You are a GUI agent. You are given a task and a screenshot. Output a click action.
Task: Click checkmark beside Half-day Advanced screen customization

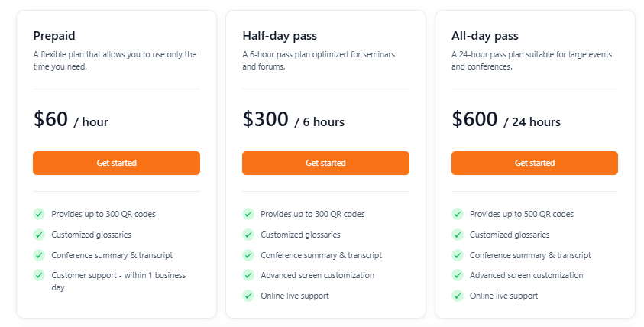(248, 275)
